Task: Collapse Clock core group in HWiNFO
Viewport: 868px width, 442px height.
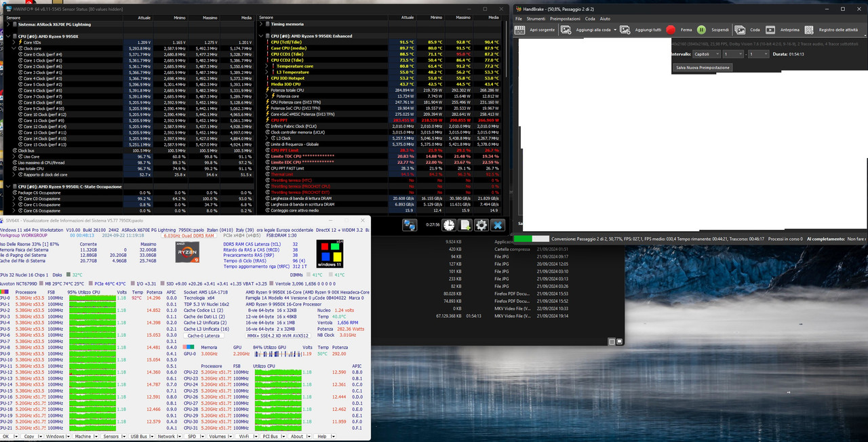Action: [x=14, y=48]
